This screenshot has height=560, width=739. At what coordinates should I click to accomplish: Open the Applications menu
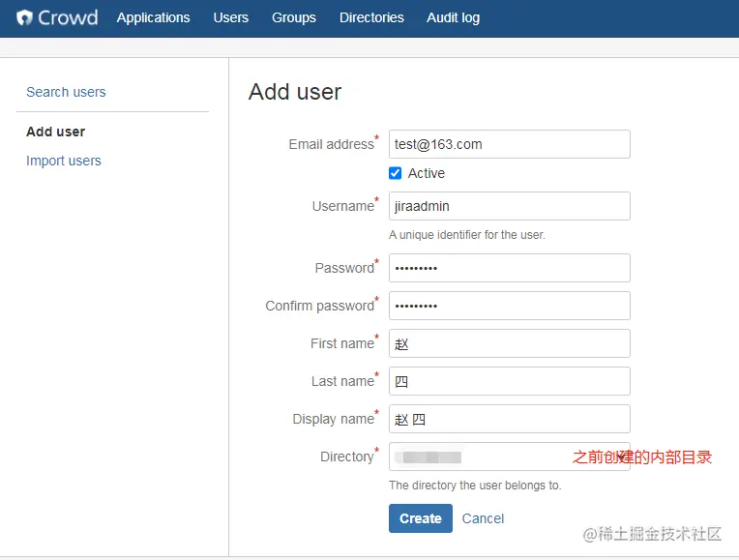tap(153, 17)
